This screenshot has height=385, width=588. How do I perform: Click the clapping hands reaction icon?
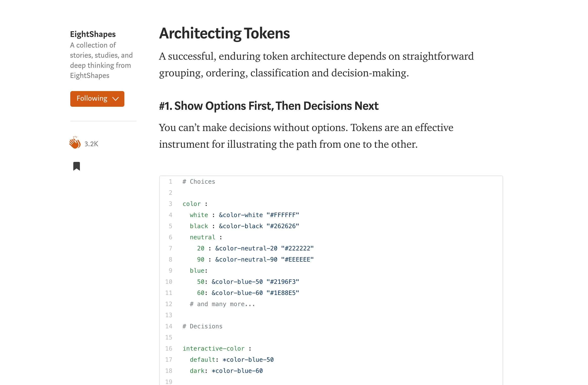click(x=75, y=143)
